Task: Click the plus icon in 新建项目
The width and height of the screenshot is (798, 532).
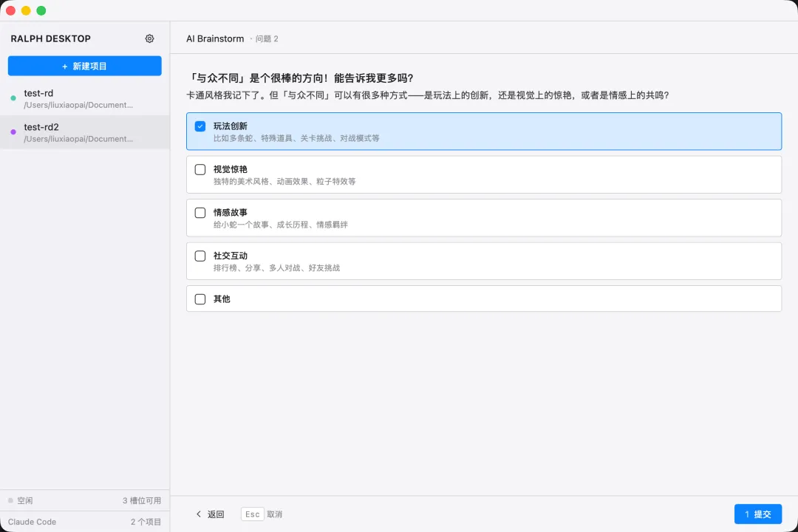Action: pyautogui.click(x=65, y=66)
